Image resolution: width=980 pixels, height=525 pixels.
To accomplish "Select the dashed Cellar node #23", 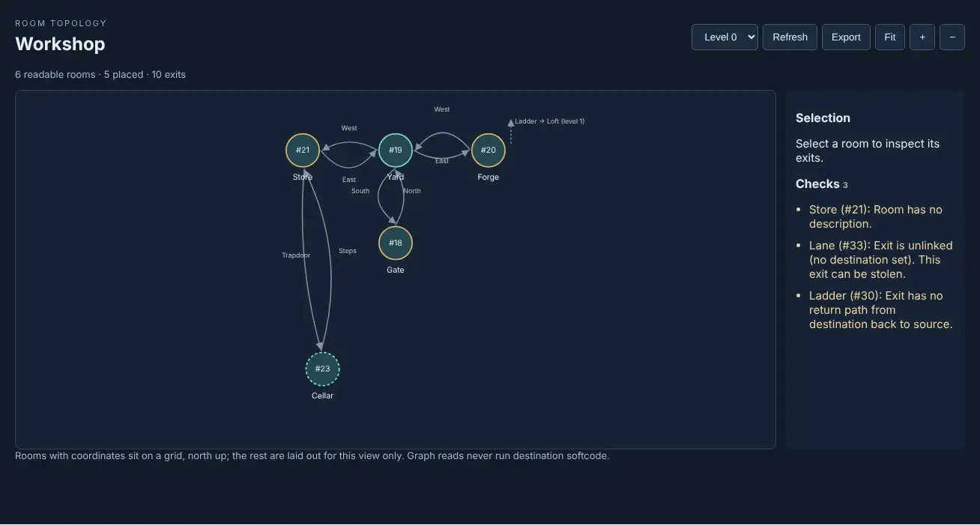I will [x=323, y=369].
